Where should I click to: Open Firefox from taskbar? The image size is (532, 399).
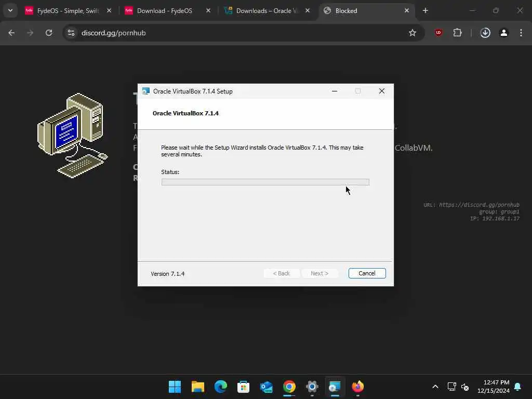[x=357, y=387]
